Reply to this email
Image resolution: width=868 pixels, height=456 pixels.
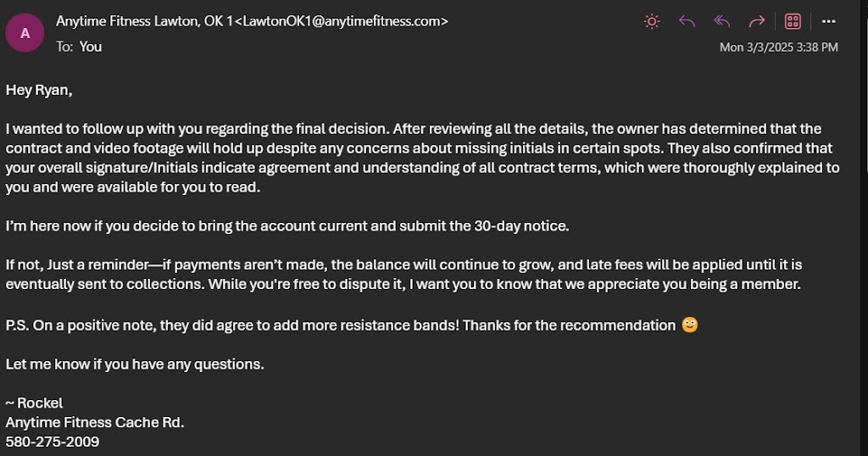687,21
